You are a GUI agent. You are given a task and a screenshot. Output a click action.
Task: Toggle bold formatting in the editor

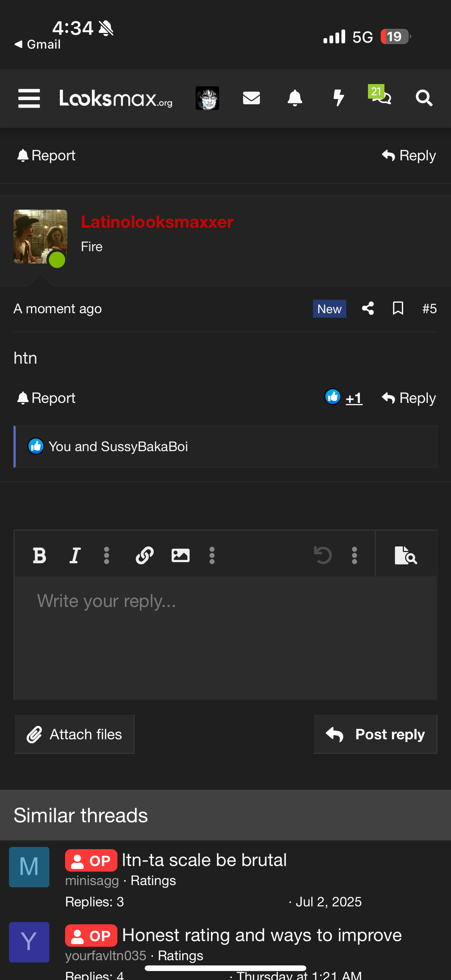tap(39, 555)
